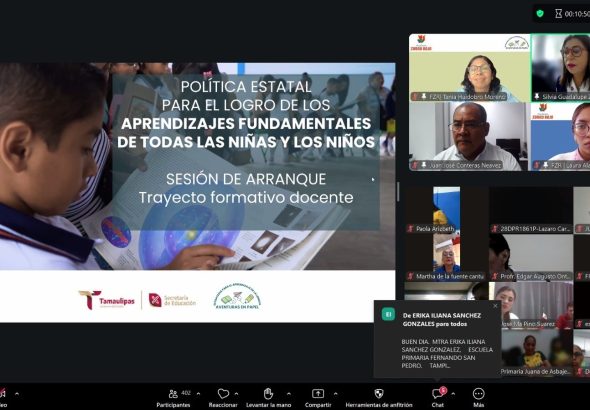Viewport: 590px width, 410px height.
Task: Click the green encryption shield icon
Action: click(x=540, y=14)
